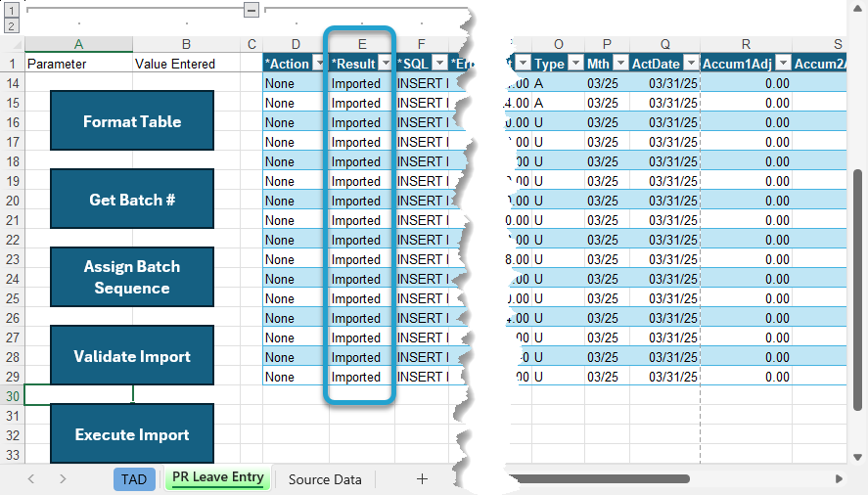Viewport: 868px width, 495px height.
Task: Click the 'Parameter' header cell
Action: click(x=78, y=64)
